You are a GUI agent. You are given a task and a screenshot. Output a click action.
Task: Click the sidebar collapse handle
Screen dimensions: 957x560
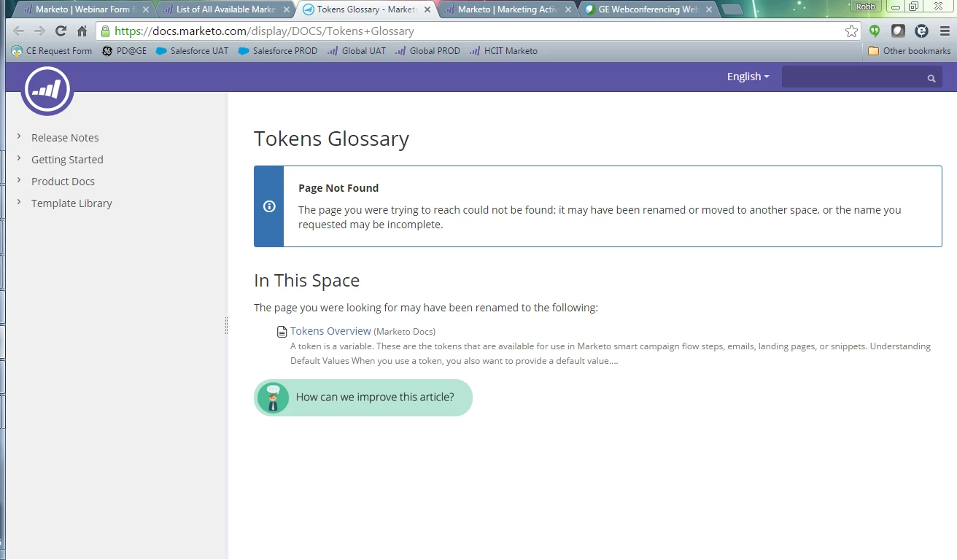coord(227,326)
